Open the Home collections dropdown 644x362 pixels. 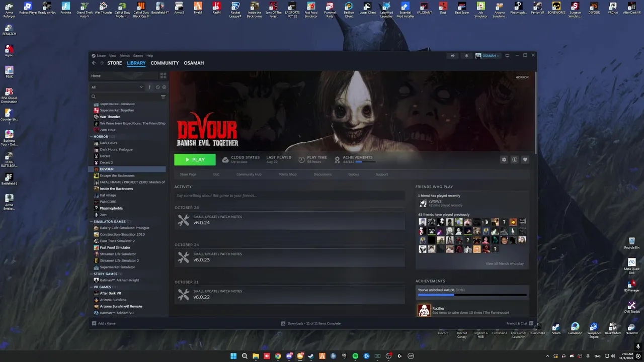pyautogui.click(x=124, y=75)
